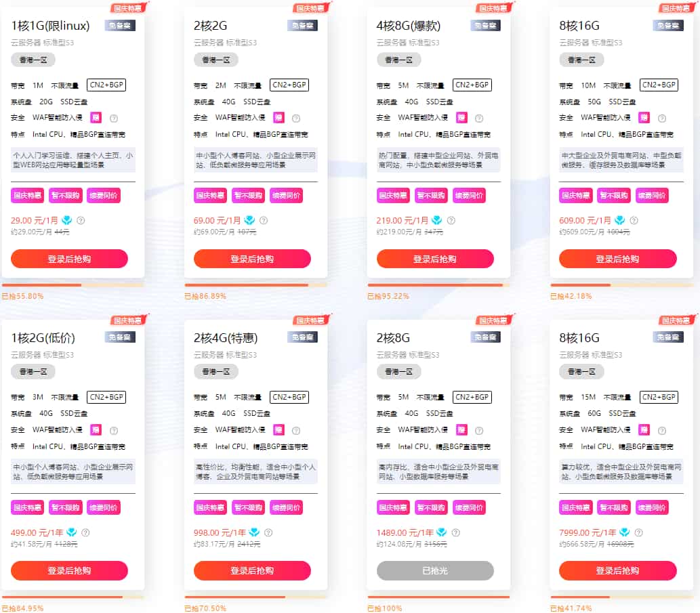This screenshot has width=700, height=613.
Task: Click the help icon beside 499.00 元/1年 price
Action: (x=85, y=532)
